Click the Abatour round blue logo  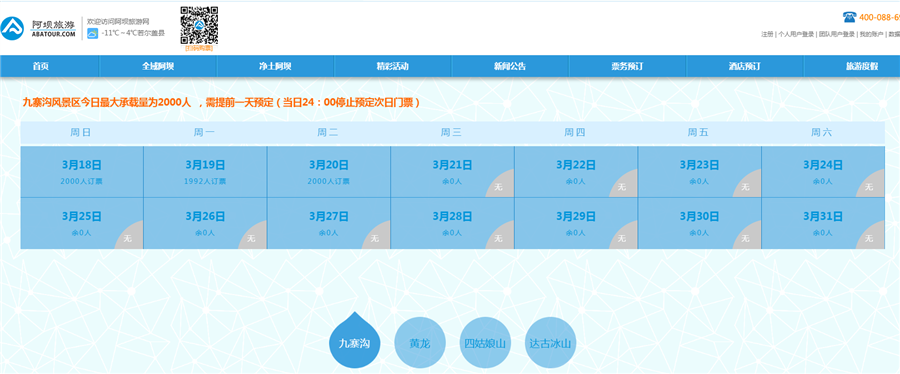(x=12, y=29)
